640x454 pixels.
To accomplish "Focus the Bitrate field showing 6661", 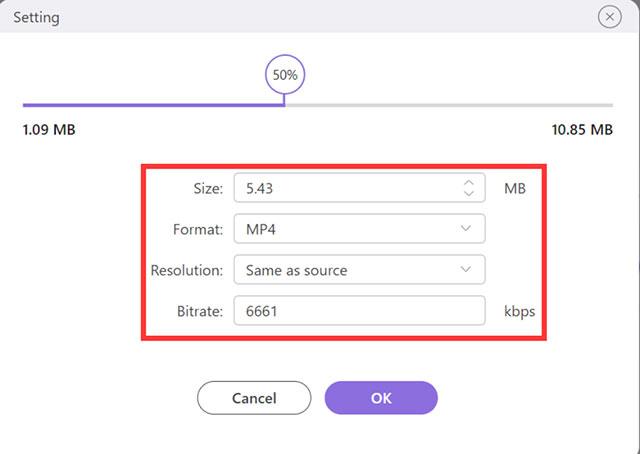I will tap(359, 311).
